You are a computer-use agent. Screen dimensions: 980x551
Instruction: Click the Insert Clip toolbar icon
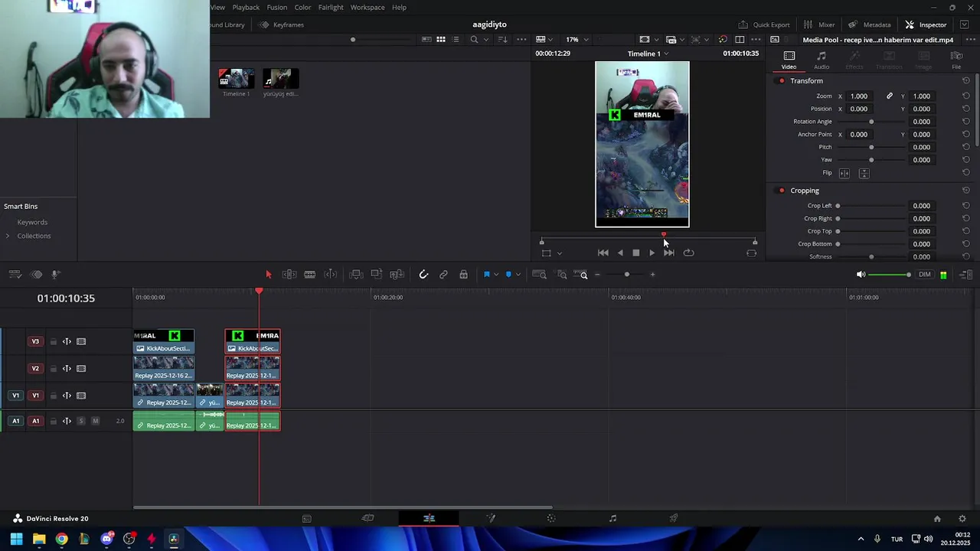pos(356,274)
